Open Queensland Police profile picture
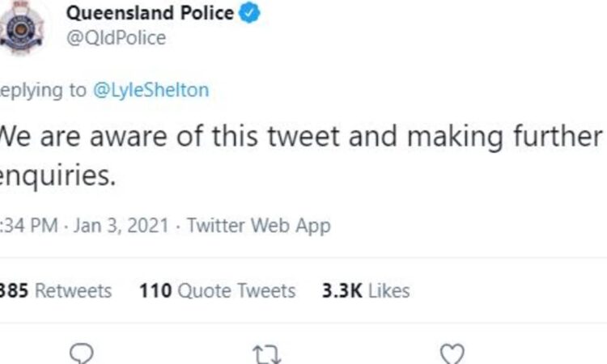607x364 pixels. click(21, 27)
